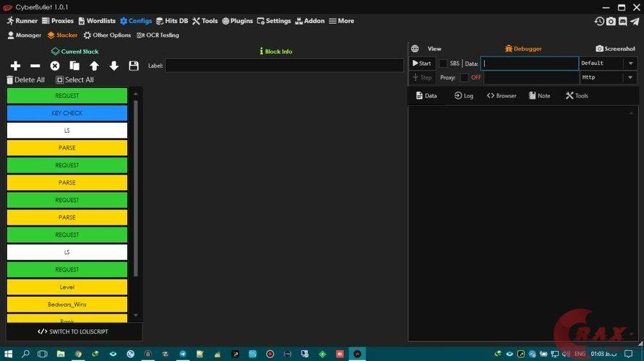Click the globe icon beside View
This screenshot has height=361, width=644.
click(415, 48)
